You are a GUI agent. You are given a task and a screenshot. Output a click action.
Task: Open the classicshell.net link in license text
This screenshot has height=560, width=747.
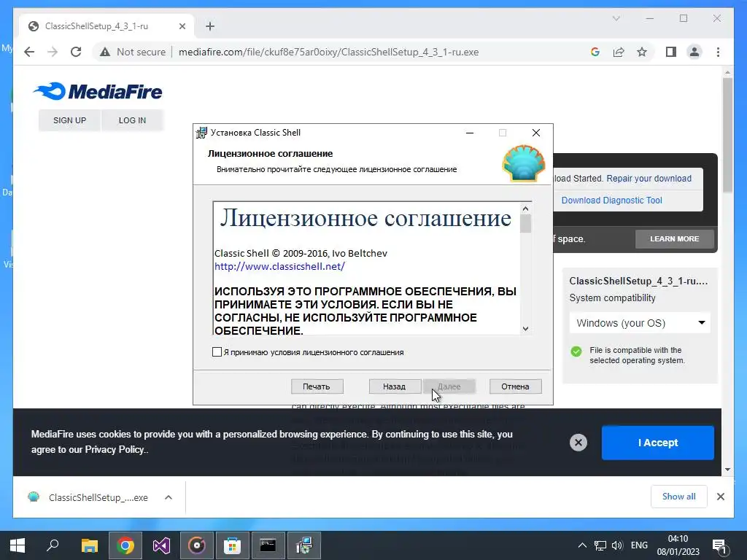pyautogui.click(x=279, y=267)
